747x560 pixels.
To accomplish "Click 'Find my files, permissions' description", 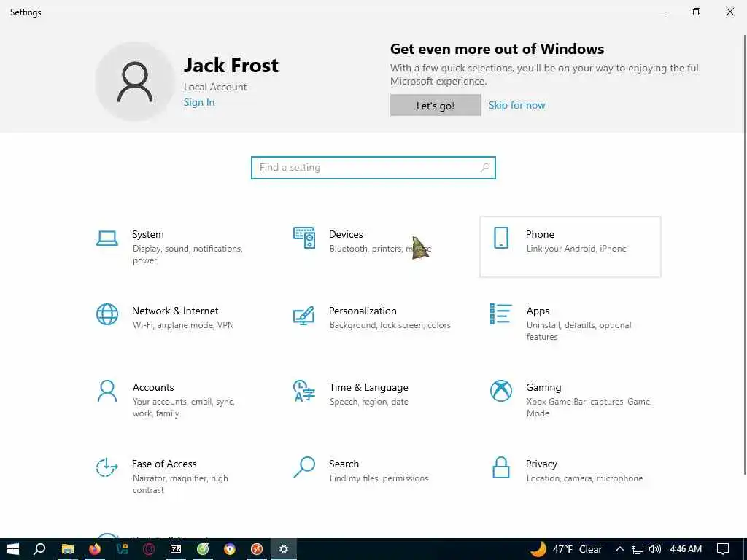I will [379, 478].
